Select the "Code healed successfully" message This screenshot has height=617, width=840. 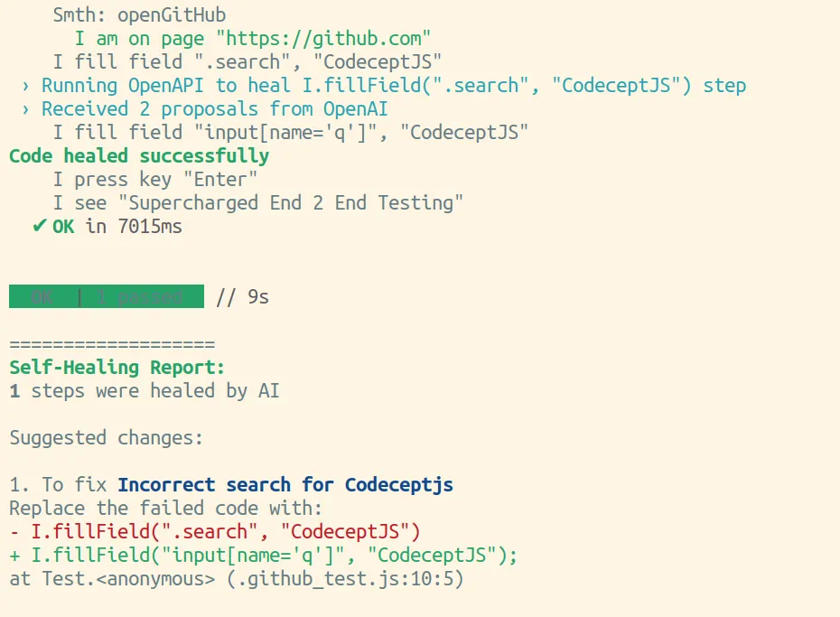tap(139, 156)
